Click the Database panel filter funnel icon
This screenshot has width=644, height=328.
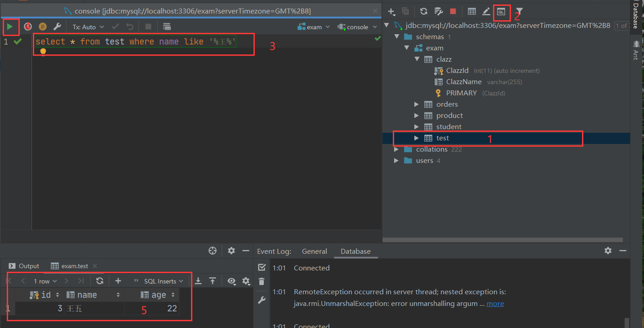pyautogui.click(x=519, y=12)
